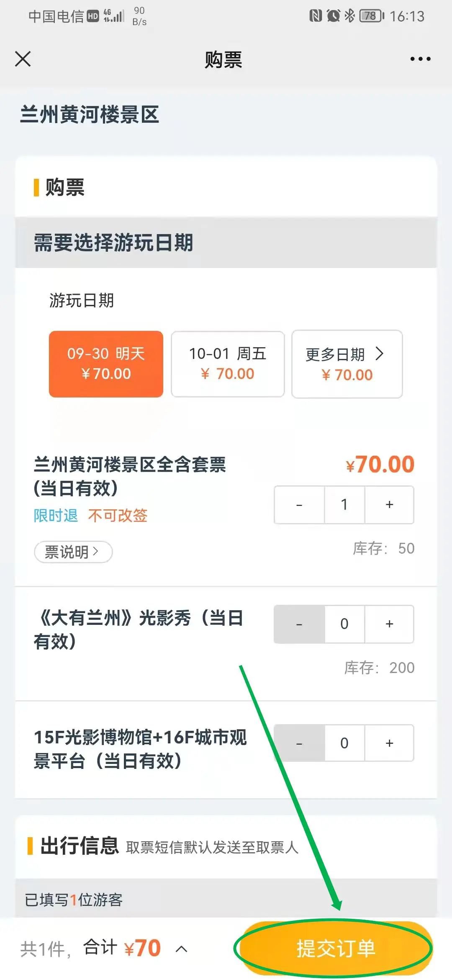Tap the 不可改签 no-rebooking label
This screenshot has height=980, width=452.
coord(118,516)
